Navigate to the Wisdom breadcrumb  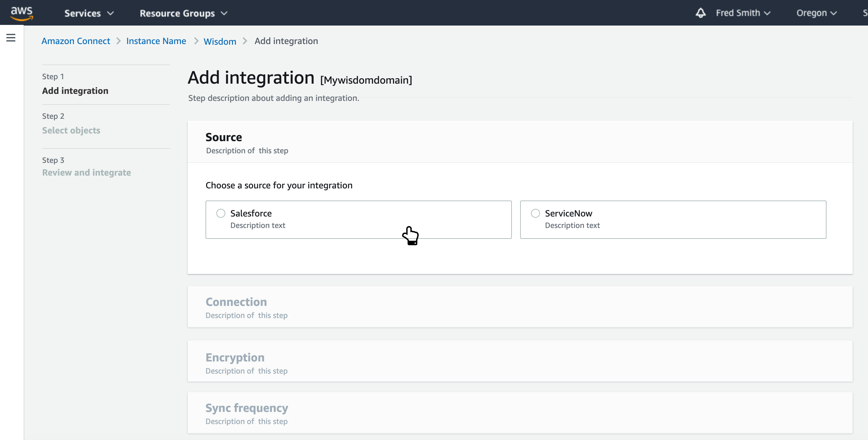click(220, 42)
